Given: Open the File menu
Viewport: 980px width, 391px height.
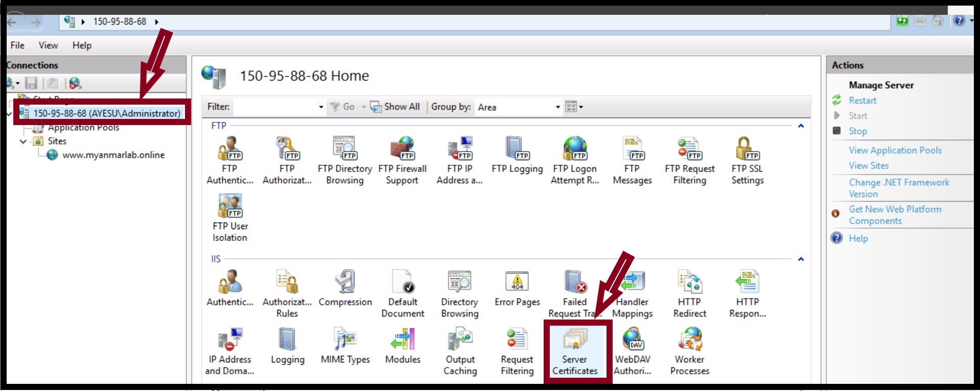Looking at the screenshot, I should click(17, 45).
